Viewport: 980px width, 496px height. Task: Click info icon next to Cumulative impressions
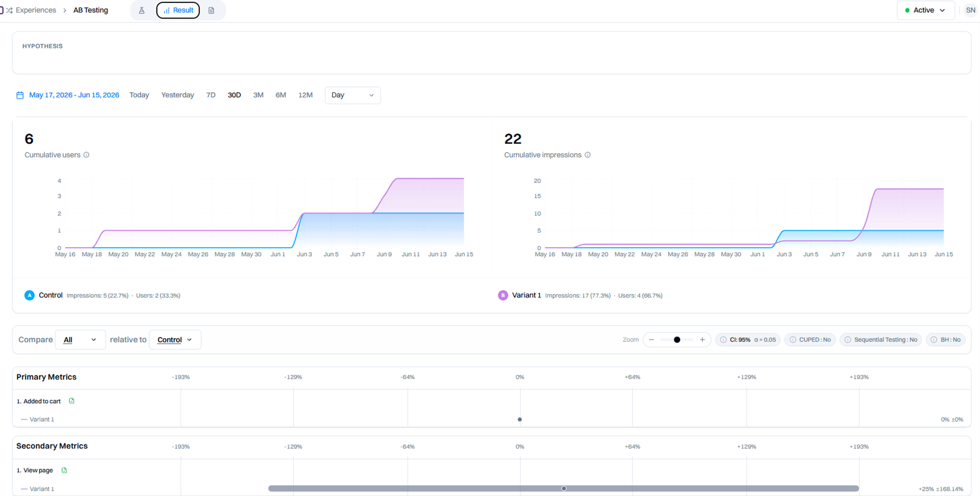point(587,155)
